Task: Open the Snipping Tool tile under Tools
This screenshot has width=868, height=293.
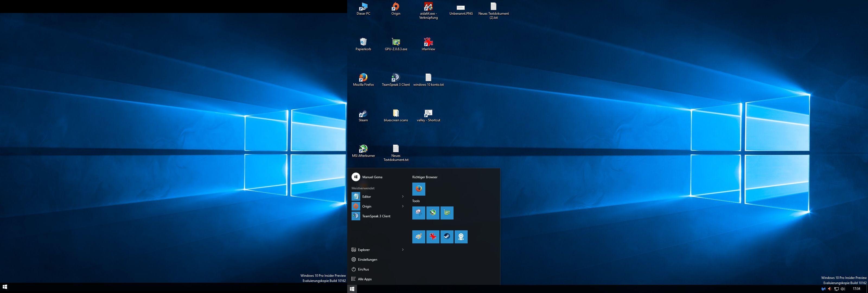Action: tap(419, 213)
